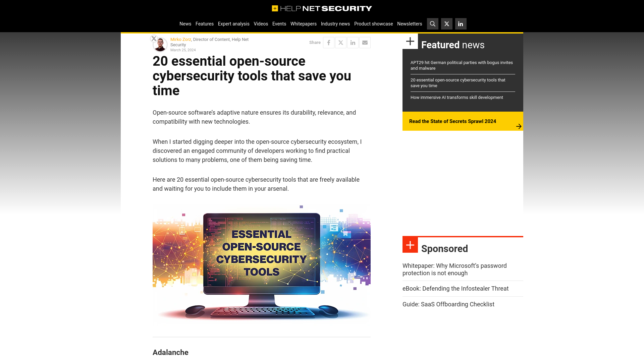Viewport: 644px width, 362px height.
Task: Expand the Expert analysis nav menu
Action: 233,24
